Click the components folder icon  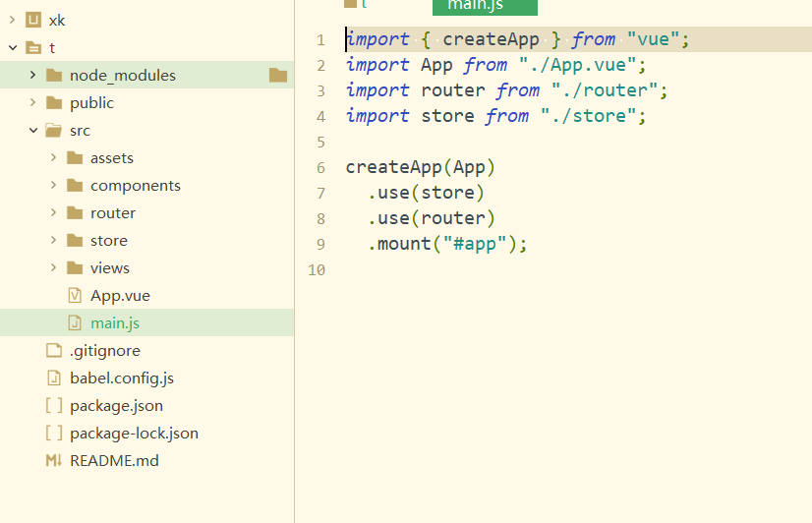(75, 185)
